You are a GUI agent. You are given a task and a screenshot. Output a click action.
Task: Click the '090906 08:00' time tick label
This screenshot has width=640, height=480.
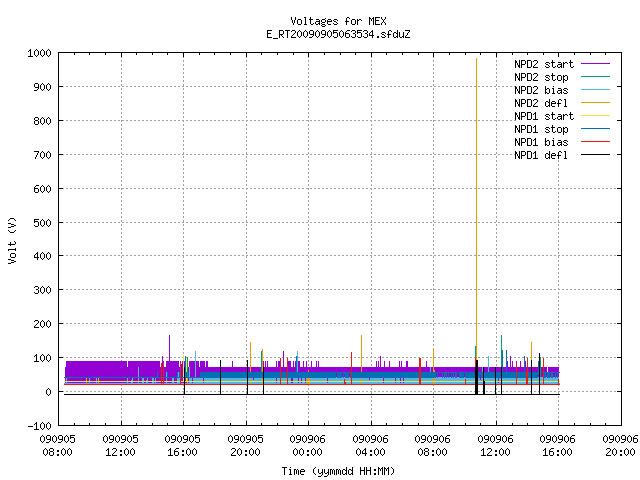coord(432,445)
